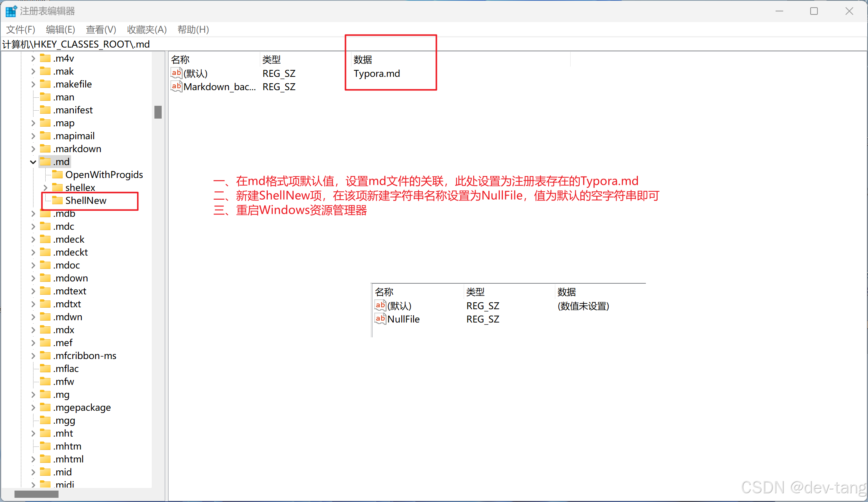The width and height of the screenshot is (868, 502).
Task: Click the string value icon beside (默认)
Action: 176,73
